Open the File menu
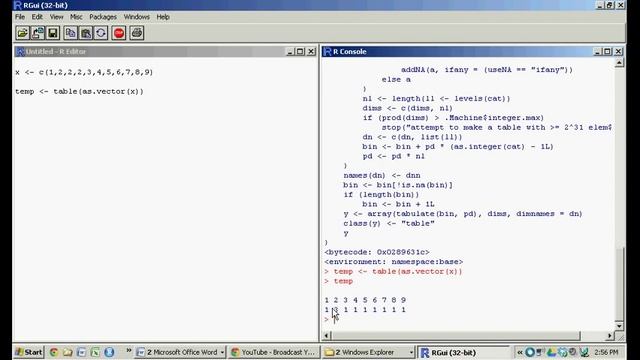The width and height of the screenshot is (640, 360). [20, 17]
